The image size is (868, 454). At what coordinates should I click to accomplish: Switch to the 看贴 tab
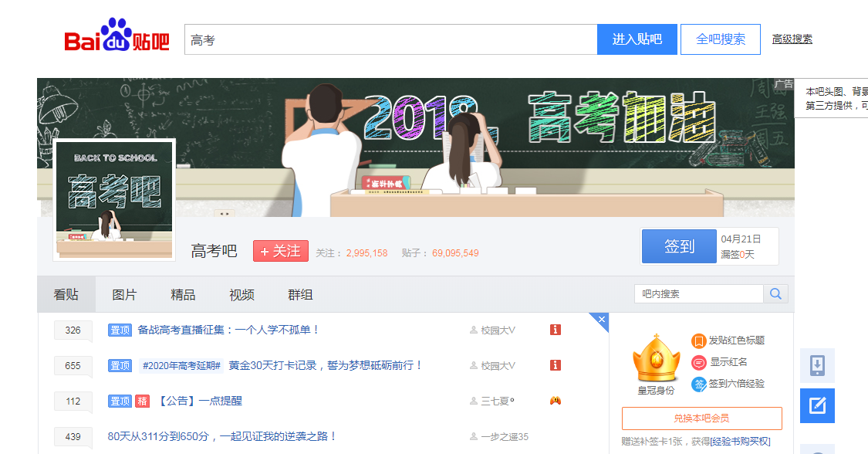pos(66,294)
